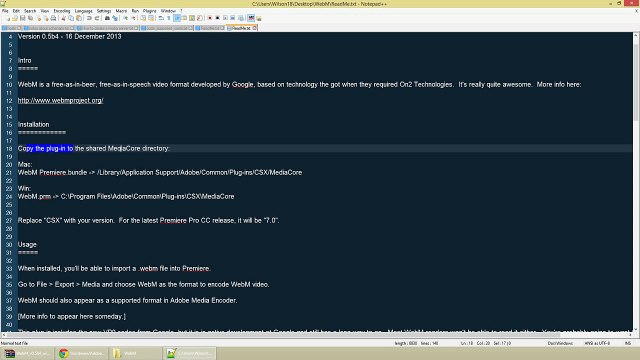Click the Close document toolbar icon
Viewport: 640px width, 360px height.
39,18
